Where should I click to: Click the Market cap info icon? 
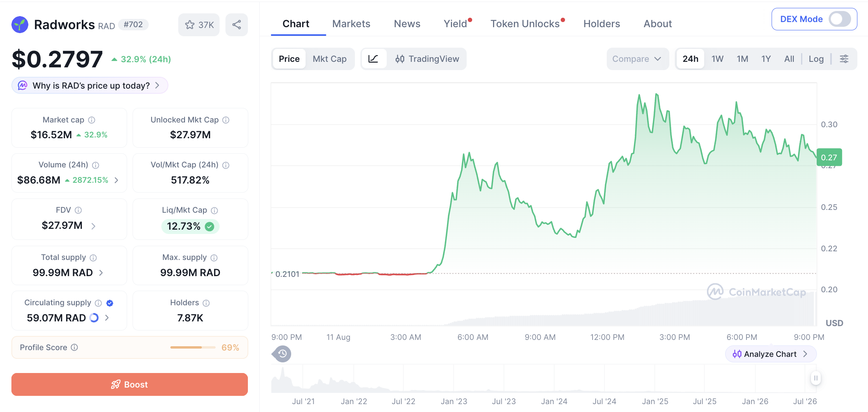(92, 120)
